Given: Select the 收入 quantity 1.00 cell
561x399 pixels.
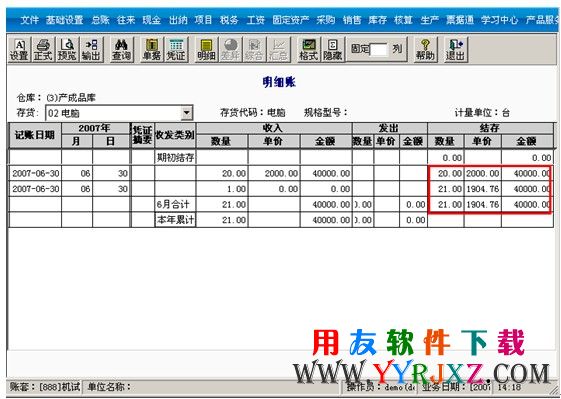Looking at the screenshot, I should point(222,189).
